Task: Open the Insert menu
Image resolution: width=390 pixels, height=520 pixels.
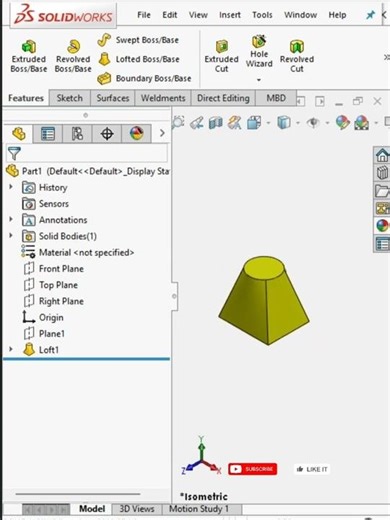Action: coord(230,15)
